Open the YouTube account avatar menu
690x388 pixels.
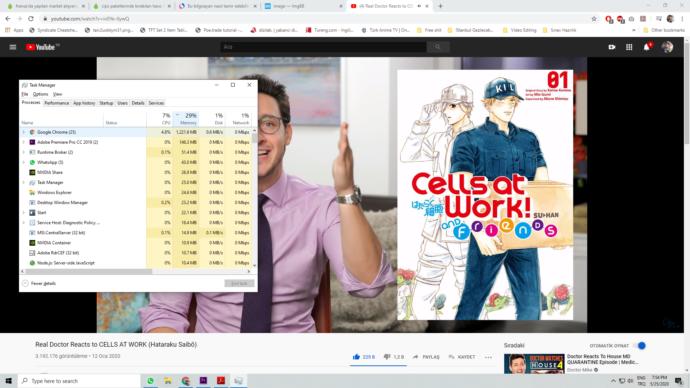coord(667,47)
